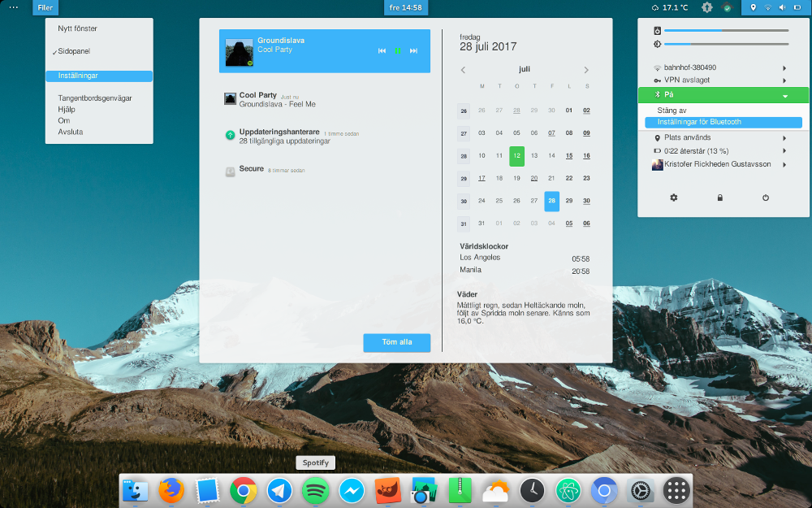
Task: Lock the screen with padlock icon
Action: tap(719, 198)
